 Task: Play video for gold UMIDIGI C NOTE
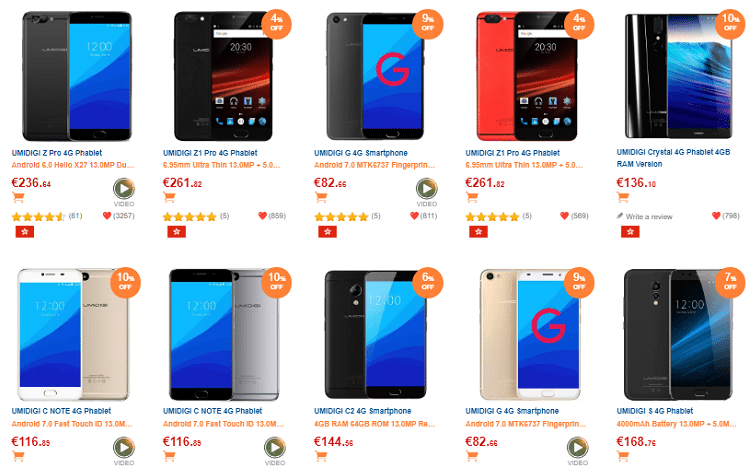[x=123, y=447]
